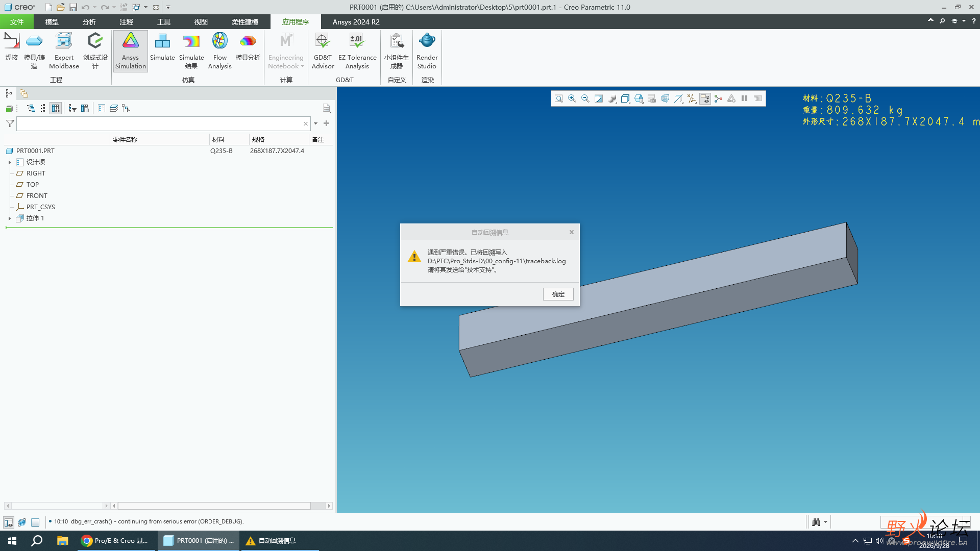
Task: Launch EZ Tolerance Analysis
Action: 357,51
